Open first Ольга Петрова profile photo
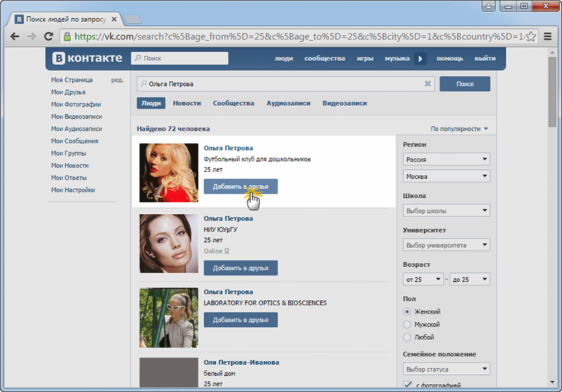The image size is (562, 392). (x=169, y=173)
